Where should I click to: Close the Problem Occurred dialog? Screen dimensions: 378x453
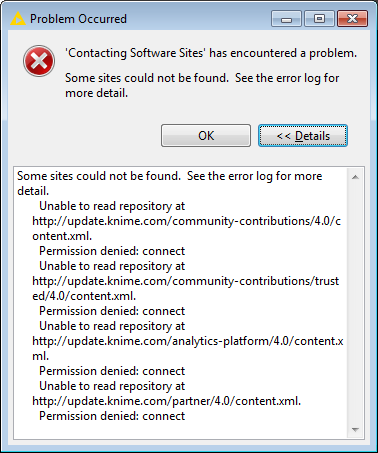tap(352, 19)
